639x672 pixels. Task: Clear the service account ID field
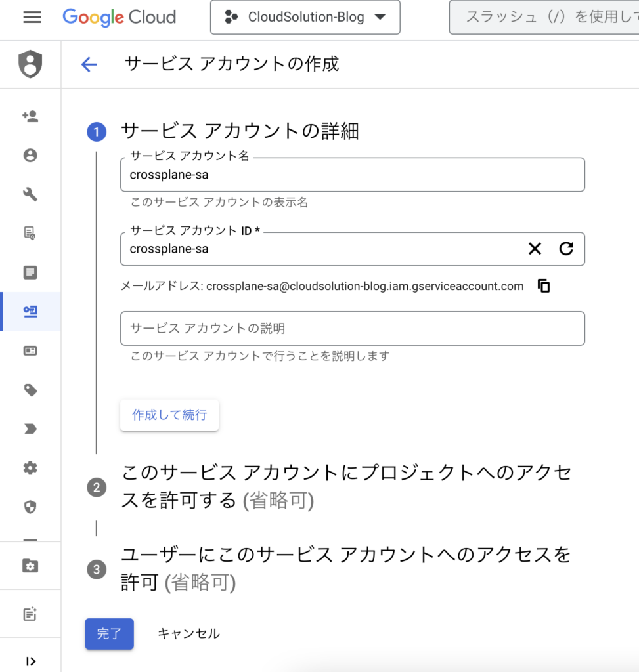[x=535, y=249]
